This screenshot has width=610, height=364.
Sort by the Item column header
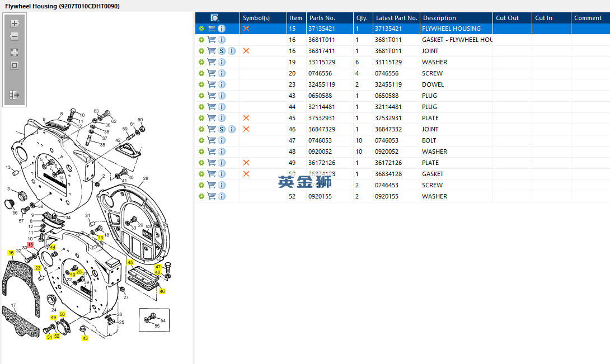[x=296, y=18]
